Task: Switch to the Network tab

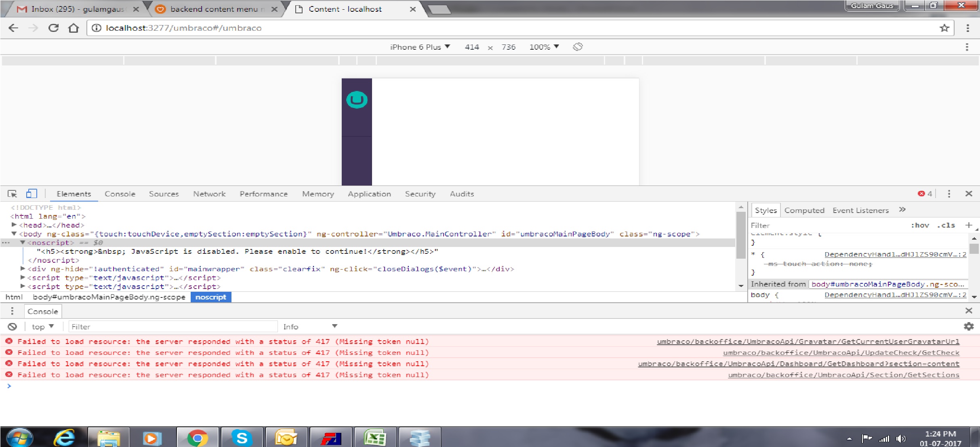Action: point(209,194)
